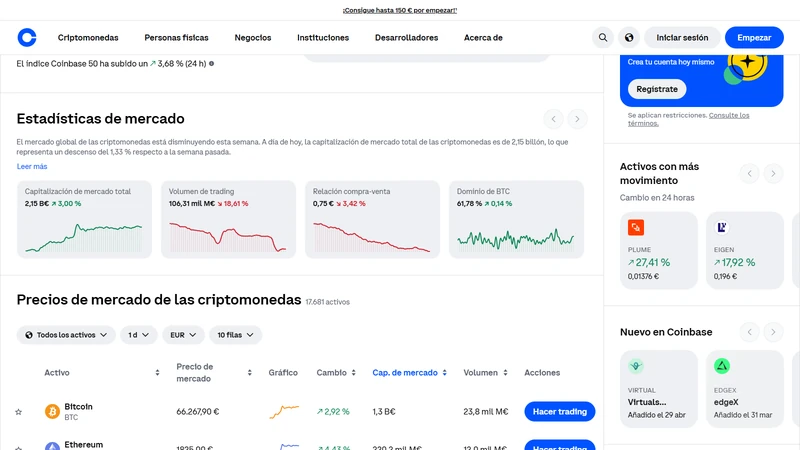
Task: Click the 150 € promo banner link
Action: (x=400, y=10)
